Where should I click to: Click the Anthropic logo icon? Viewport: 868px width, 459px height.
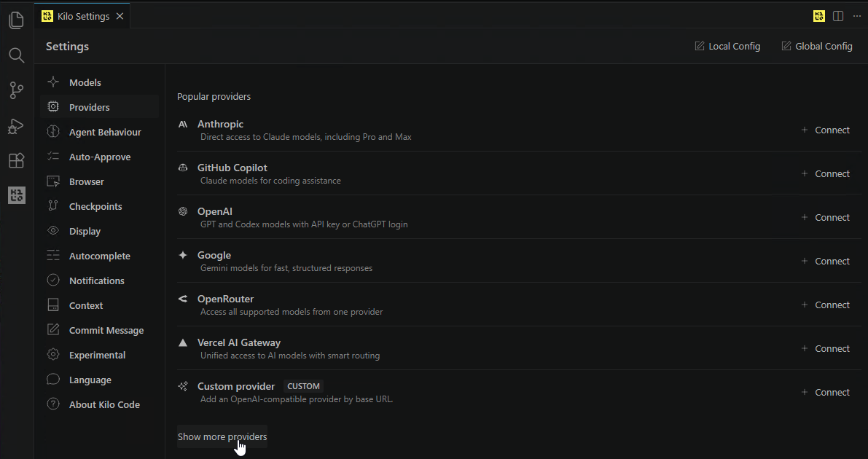click(x=183, y=124)
